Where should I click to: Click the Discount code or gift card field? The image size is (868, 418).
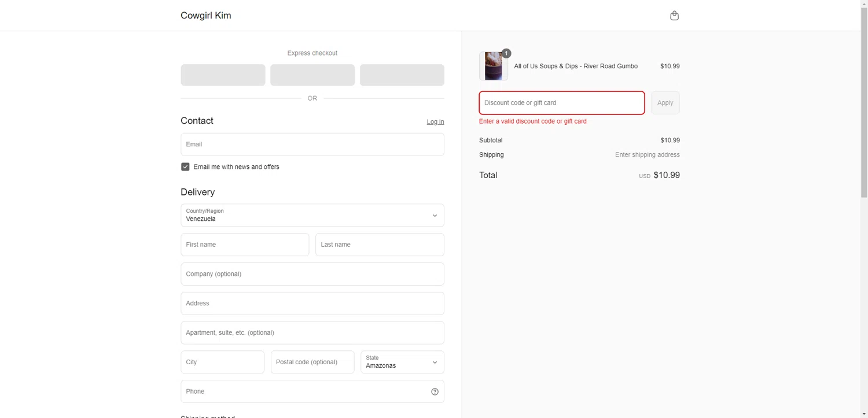(562, 103)
